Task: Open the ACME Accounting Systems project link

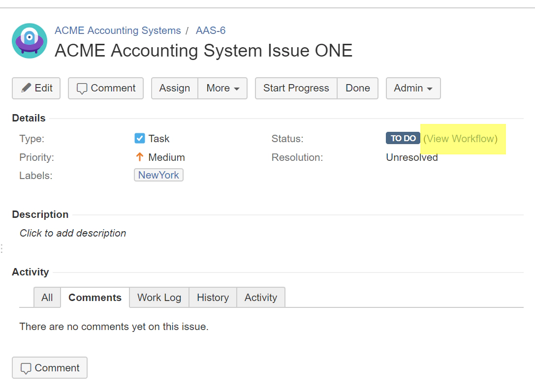Action: [x=118, y=30]
